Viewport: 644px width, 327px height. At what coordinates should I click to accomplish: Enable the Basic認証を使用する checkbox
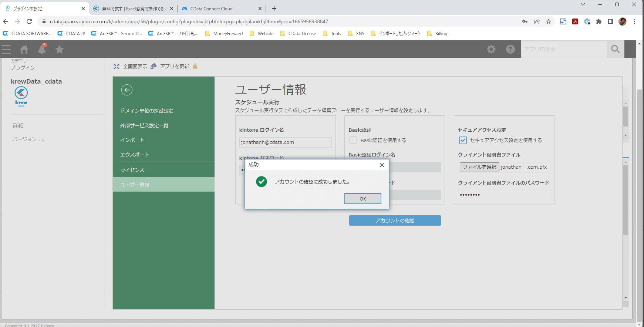coord(354,141)
